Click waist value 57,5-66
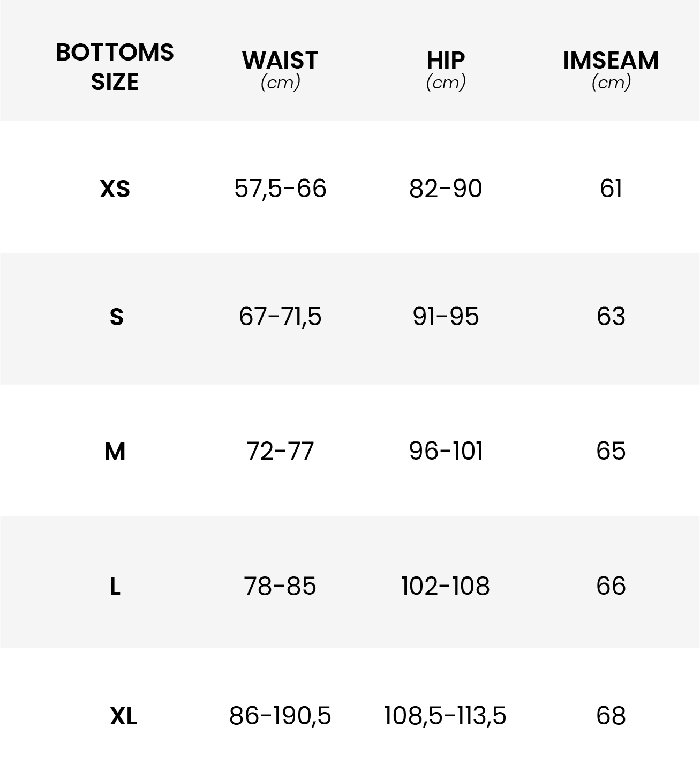The image size is (700, 780). pyautogui.click(x=280, y=189)
